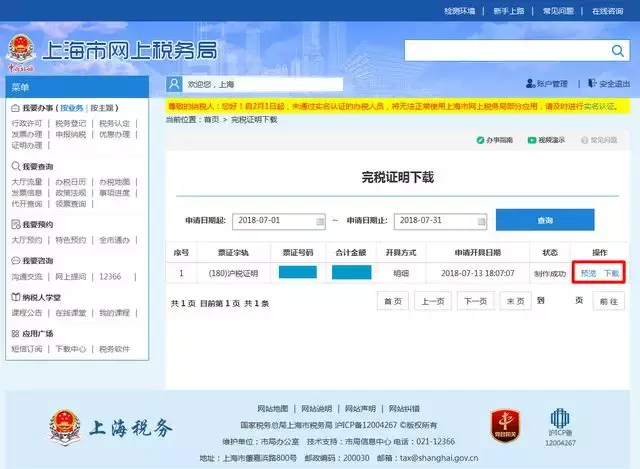The image size is (640, 469).
Task: Go to 上一页, the previous page
Action: coord(433,301)
